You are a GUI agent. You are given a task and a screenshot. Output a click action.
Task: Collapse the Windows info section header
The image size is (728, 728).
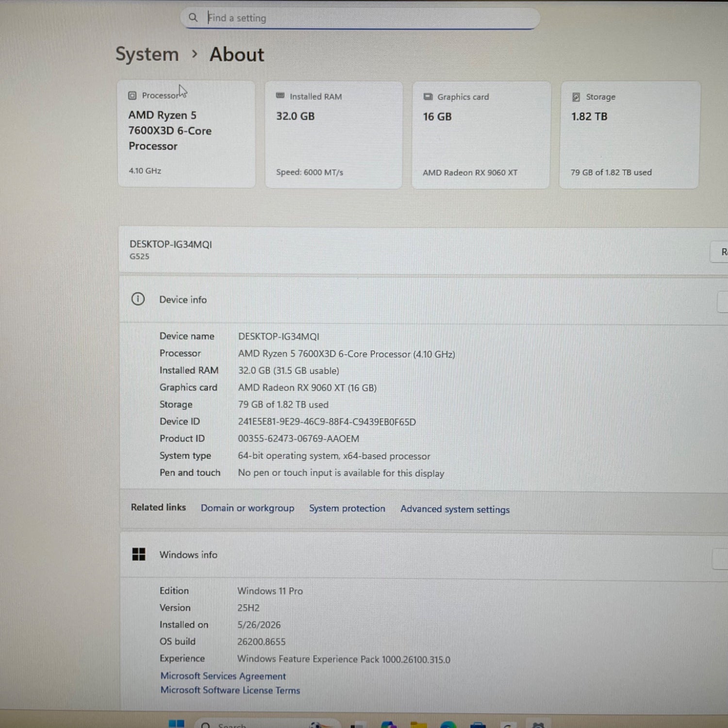[x=424, y=555]
